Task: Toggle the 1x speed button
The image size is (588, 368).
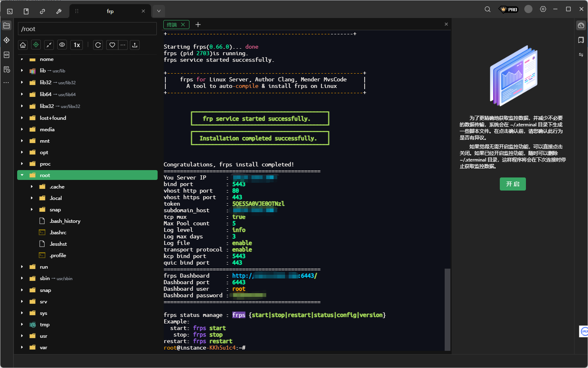Action: coord(77,45)
